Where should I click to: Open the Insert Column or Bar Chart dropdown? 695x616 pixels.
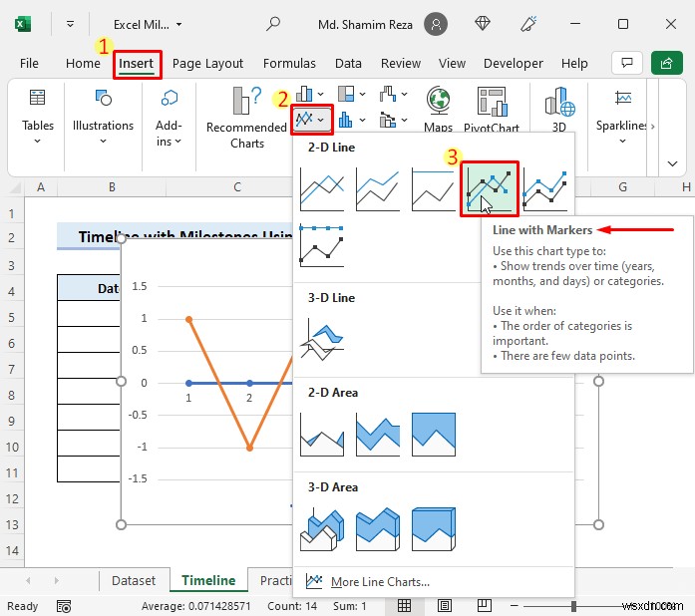[309, 94]
